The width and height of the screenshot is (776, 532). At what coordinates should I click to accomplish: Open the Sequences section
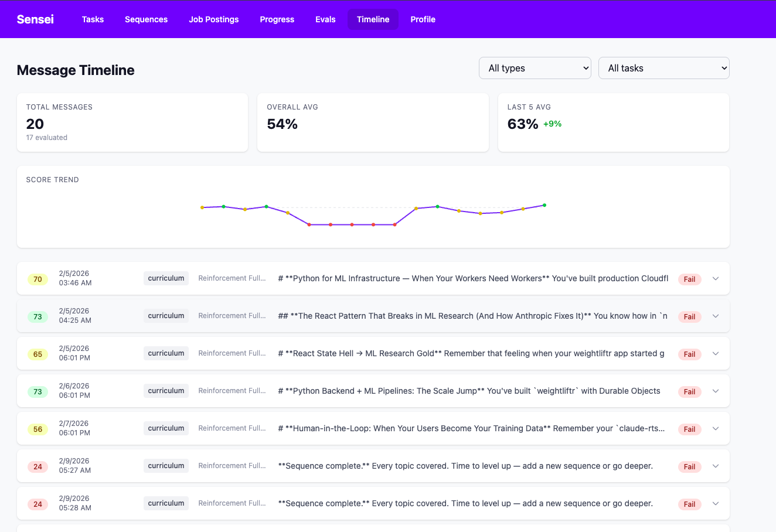coord(146,19)
